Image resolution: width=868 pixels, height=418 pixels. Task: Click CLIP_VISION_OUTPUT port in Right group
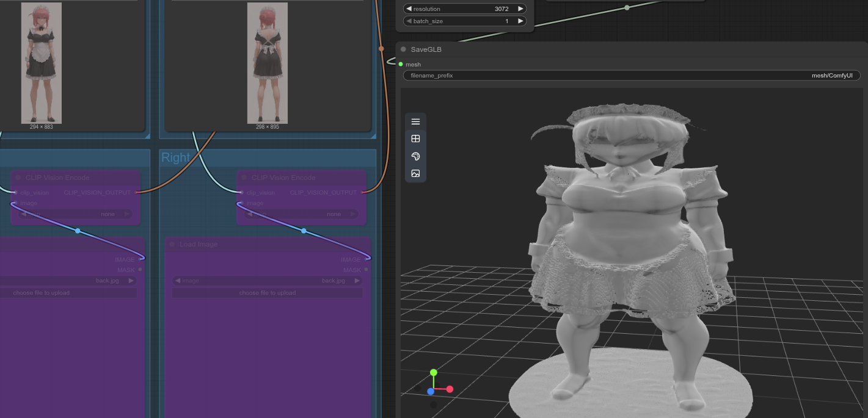[362, 192]
